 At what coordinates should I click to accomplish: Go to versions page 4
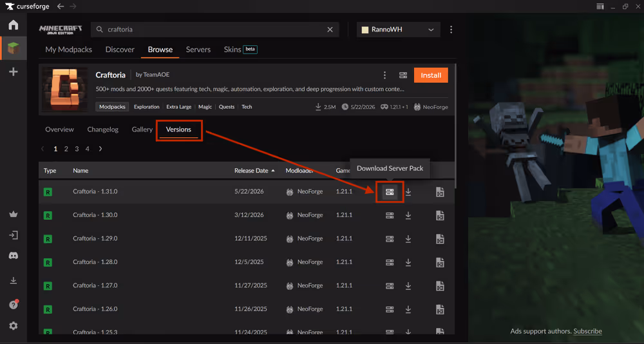[87, 149]
